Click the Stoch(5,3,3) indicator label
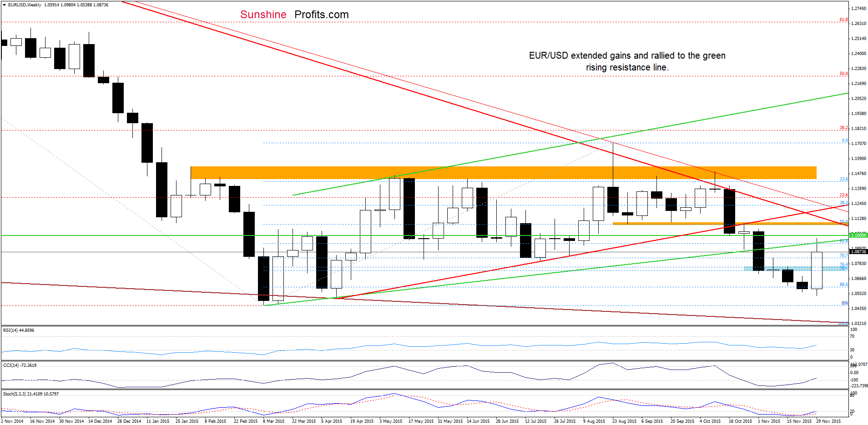Viewport: 868px width, 425px height. click(x=31, y=394)
